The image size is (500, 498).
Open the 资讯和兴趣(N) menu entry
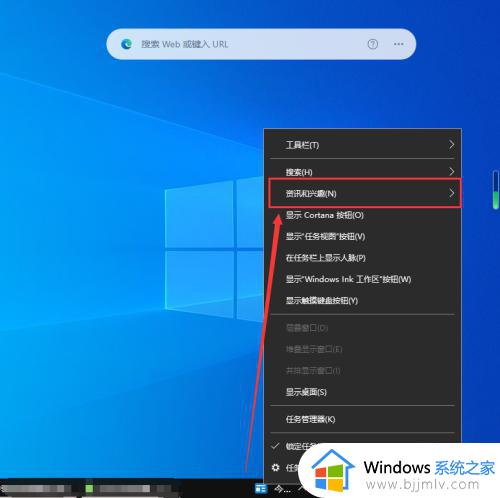[365, 193]
